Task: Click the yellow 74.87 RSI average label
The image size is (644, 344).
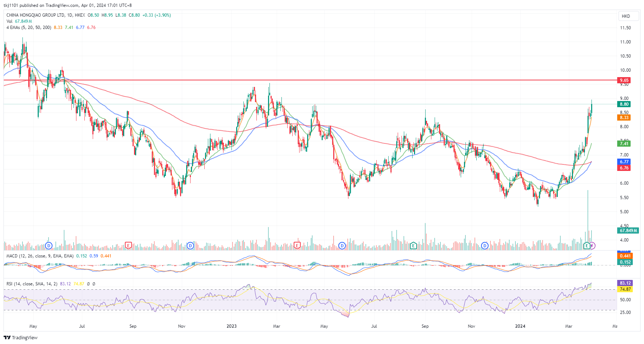Action: [x=625, y=289]
